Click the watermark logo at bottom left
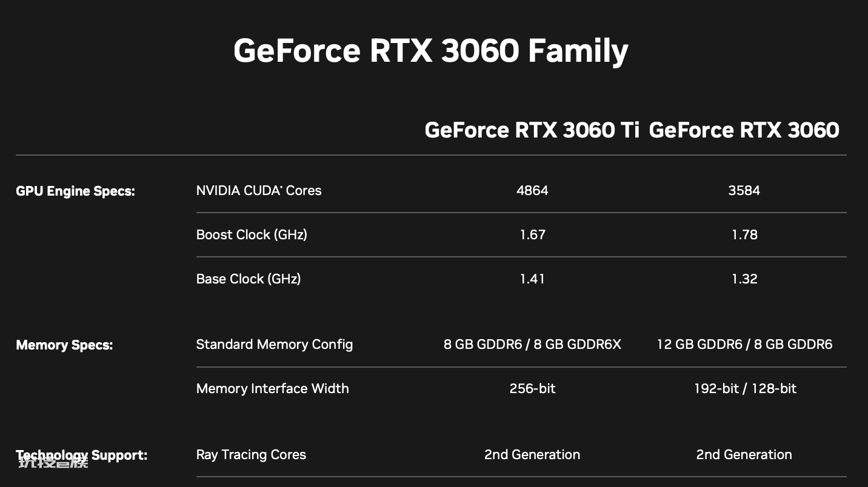The height and width of the screenshot is (487, 868). pyautogui.click(x=53, y=462)
